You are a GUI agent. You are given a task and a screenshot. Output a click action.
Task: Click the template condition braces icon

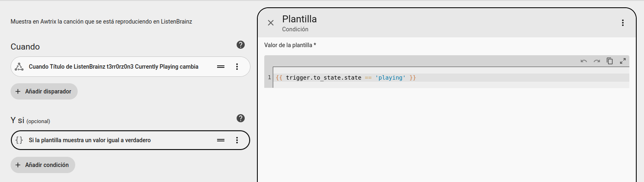coord(19,140)
